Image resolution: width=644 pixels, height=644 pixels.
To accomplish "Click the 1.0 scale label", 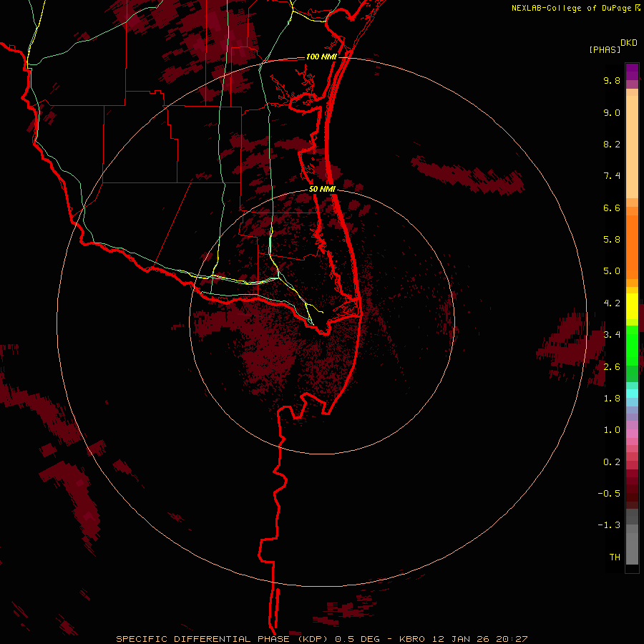I will point(612,430).
